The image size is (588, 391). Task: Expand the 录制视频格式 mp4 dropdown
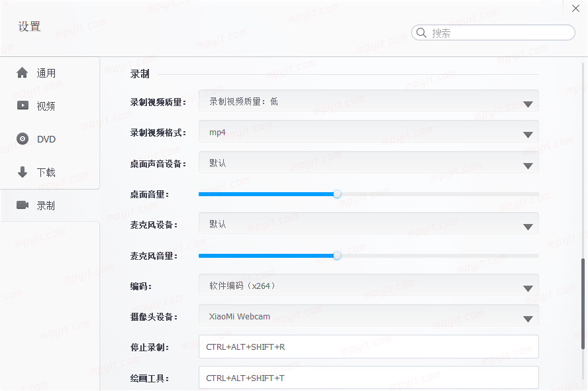369,132
